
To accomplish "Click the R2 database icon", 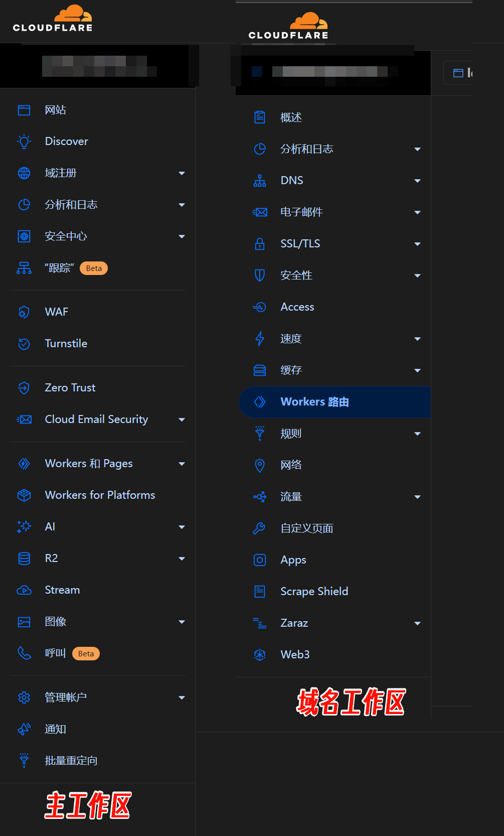I will click(x=24, y=559).
